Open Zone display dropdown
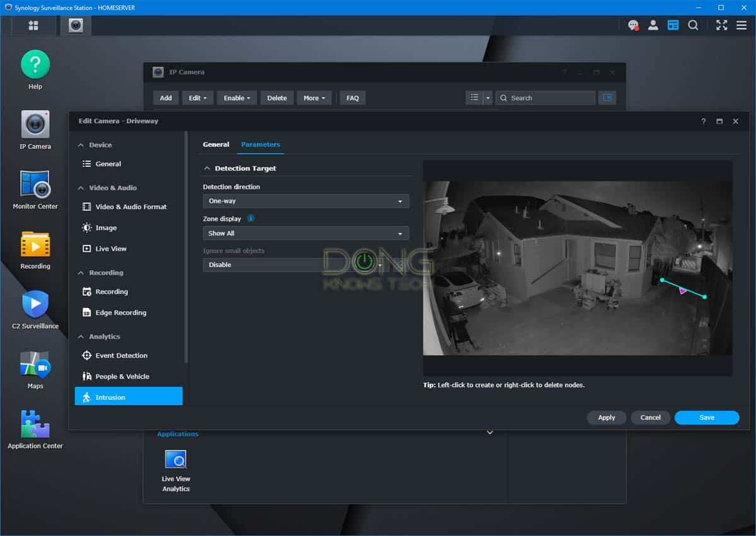Screen dimensions: 756x536 306,233
